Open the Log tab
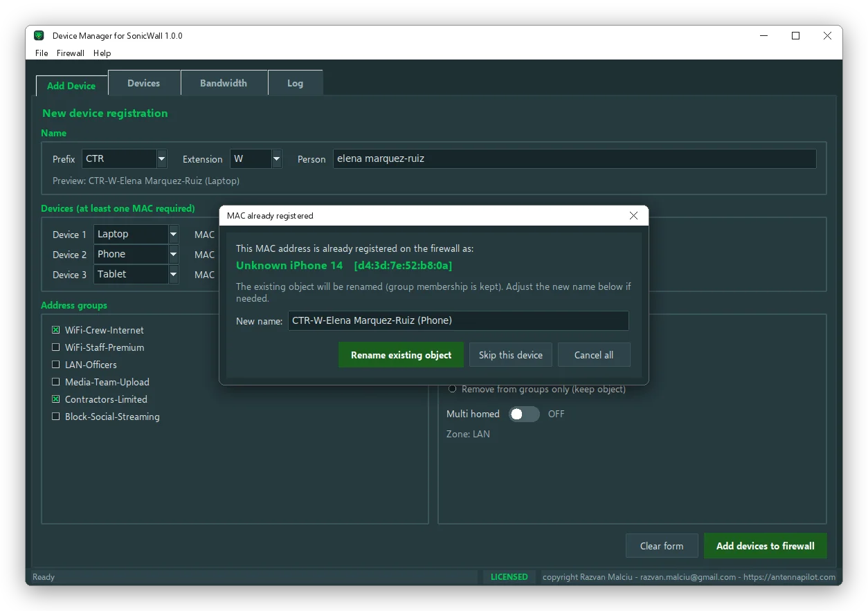The height and width of the screenshot is (611, 868). click(296, 83)
